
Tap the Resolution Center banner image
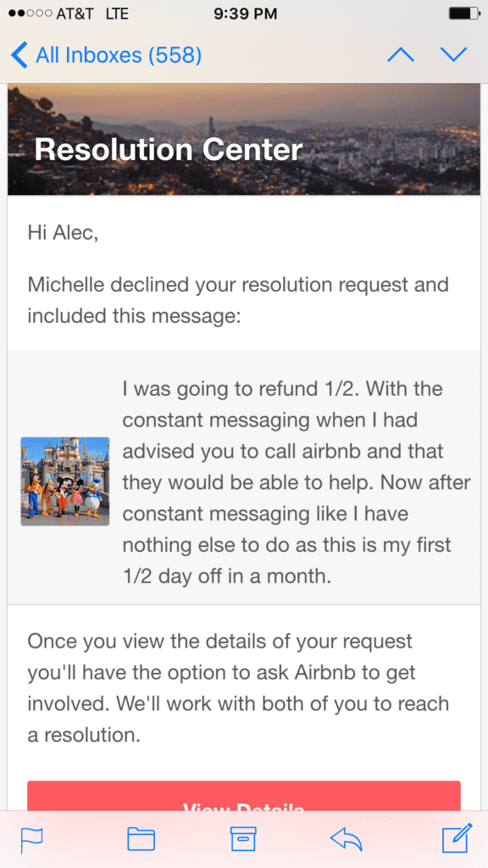[244, 140]
